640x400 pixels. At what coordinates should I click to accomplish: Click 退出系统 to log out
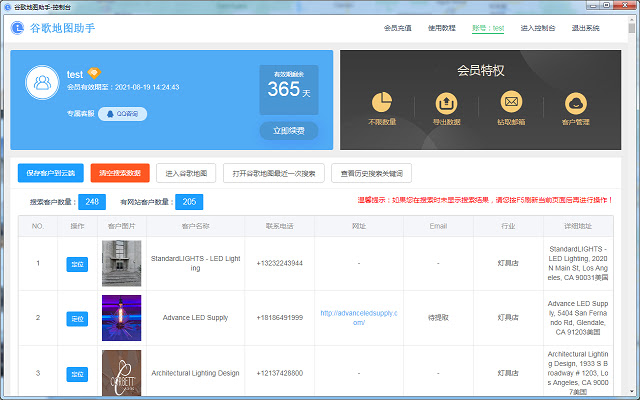pos(585,28)
